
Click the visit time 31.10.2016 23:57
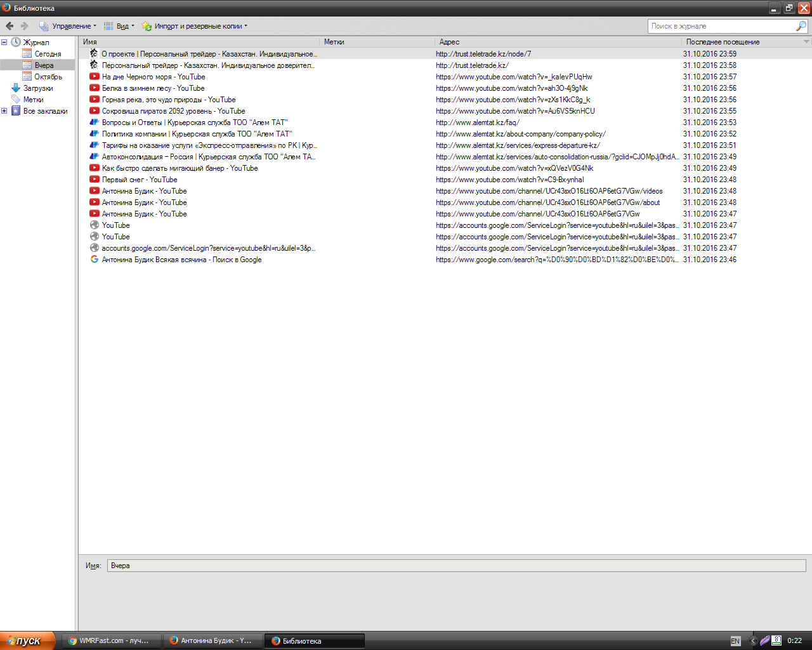pyautogui.click(x=710, y=77)
